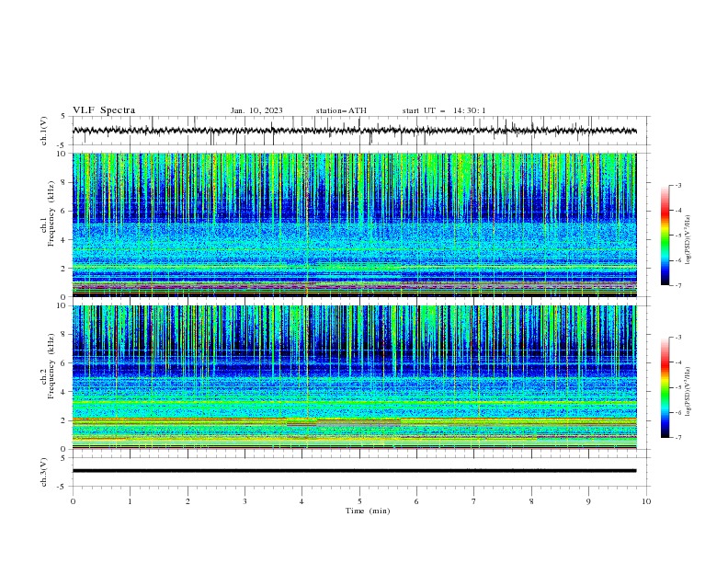
Task: Click the time axis tick label "7"
Action: click(x=474, y=501)
